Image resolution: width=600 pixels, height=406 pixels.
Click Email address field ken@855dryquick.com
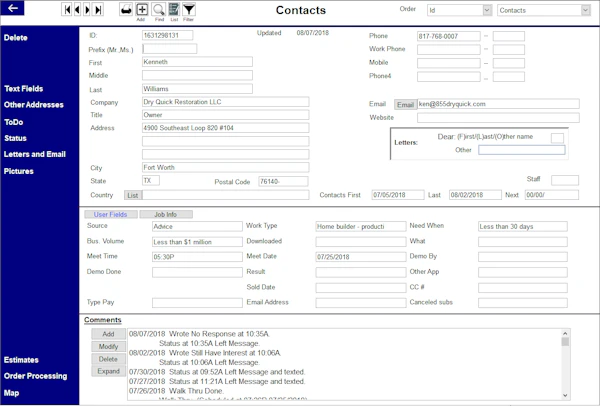(x=498, y=104)
